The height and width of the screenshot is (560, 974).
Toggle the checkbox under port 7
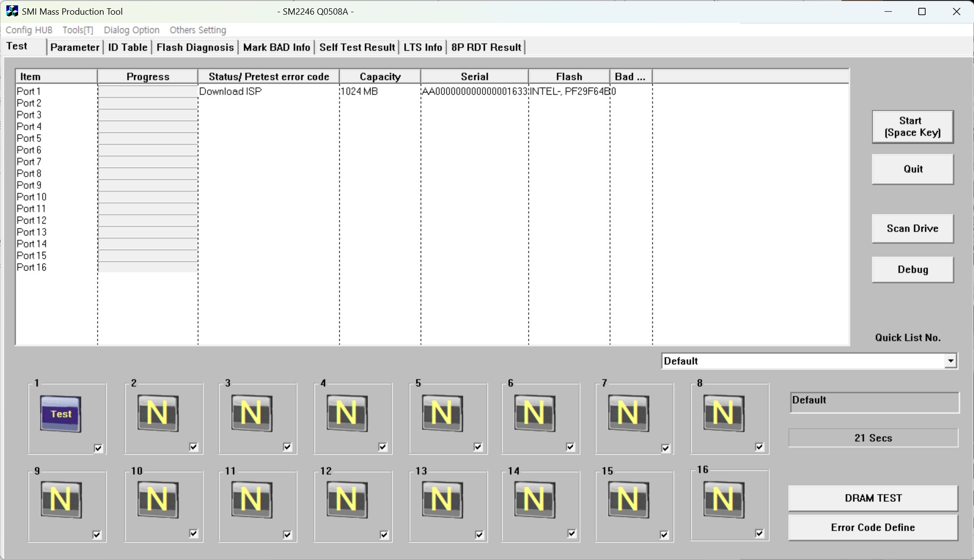pyautogui.click(x=665, y=448)
